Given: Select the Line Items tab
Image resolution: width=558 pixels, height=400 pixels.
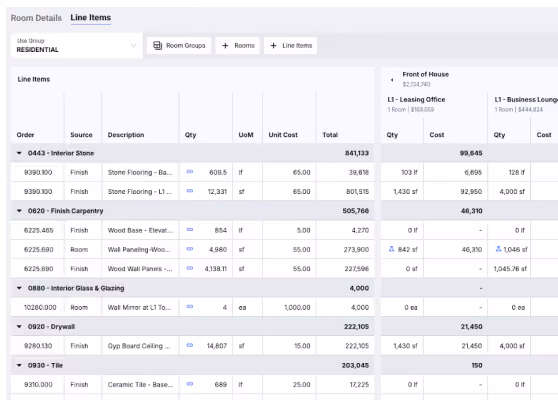Looking at the screenshot, I should pyautogui.click(x=90, y=17).
